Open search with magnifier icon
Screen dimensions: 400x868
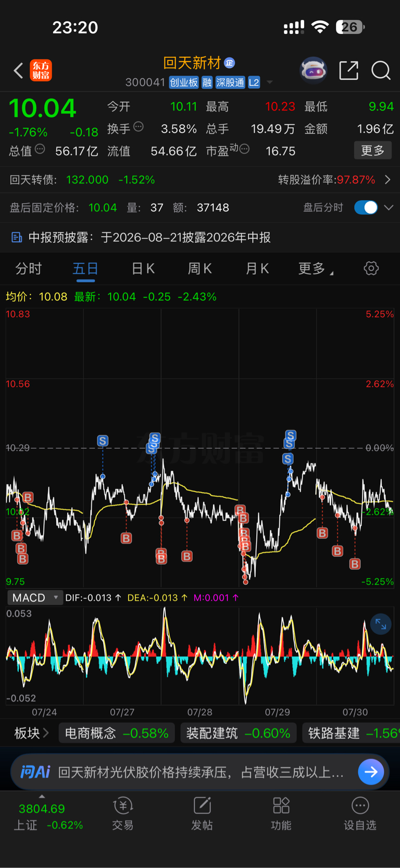tap(381, 70)
